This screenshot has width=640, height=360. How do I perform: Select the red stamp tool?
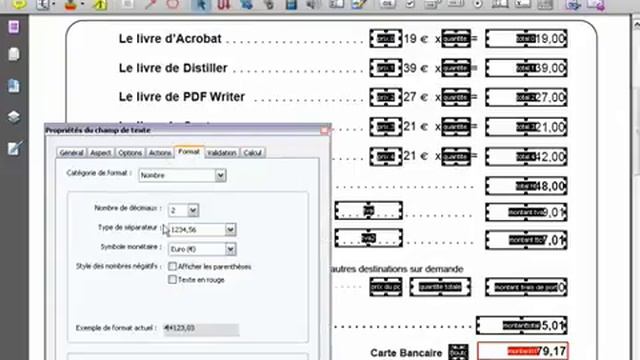(x=70, y=4)
